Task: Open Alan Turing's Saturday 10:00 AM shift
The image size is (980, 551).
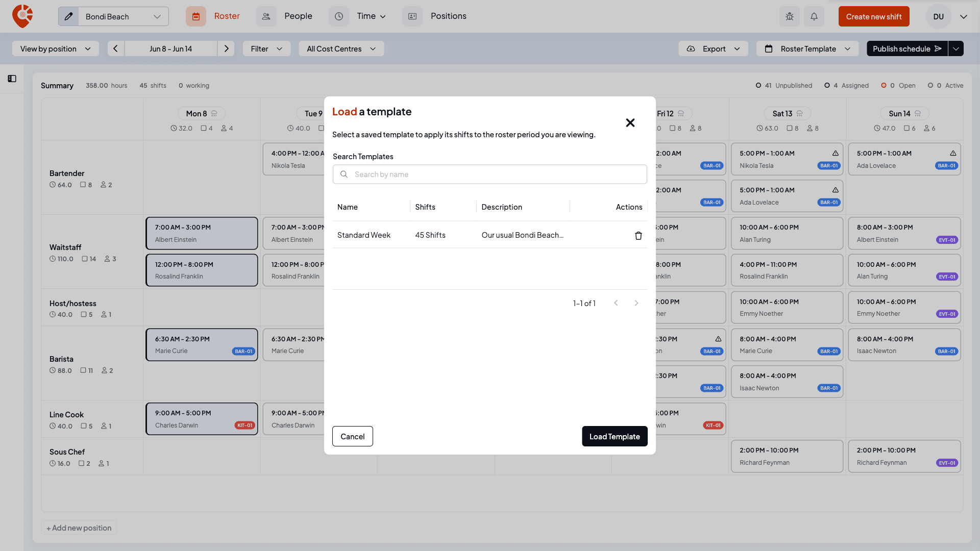Action: point(787,233)
